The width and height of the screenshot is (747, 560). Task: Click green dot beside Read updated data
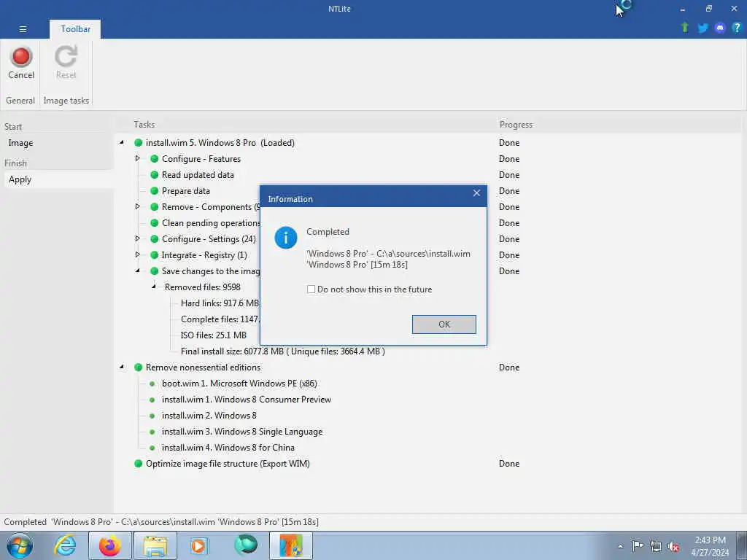pos(155,175)
